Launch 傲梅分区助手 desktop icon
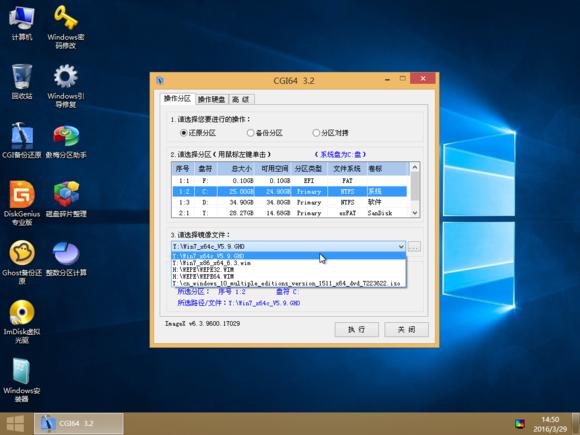Screen dimensions: 580x435 point(66,141)
